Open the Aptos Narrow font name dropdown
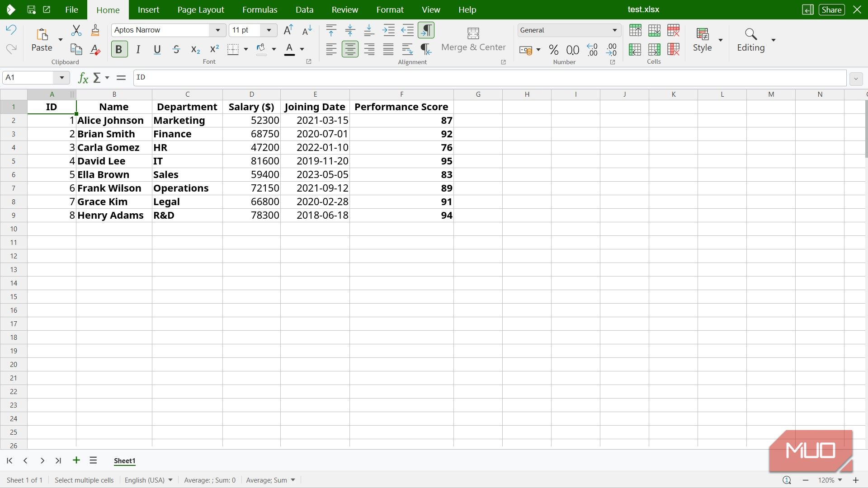868x488 pixels. coord(217,30)
